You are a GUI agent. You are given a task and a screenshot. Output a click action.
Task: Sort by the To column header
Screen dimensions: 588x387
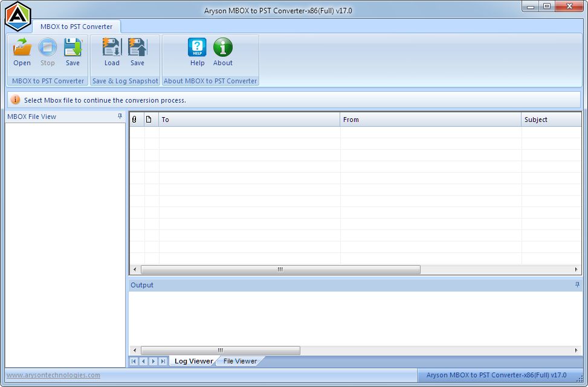(250, 120)
